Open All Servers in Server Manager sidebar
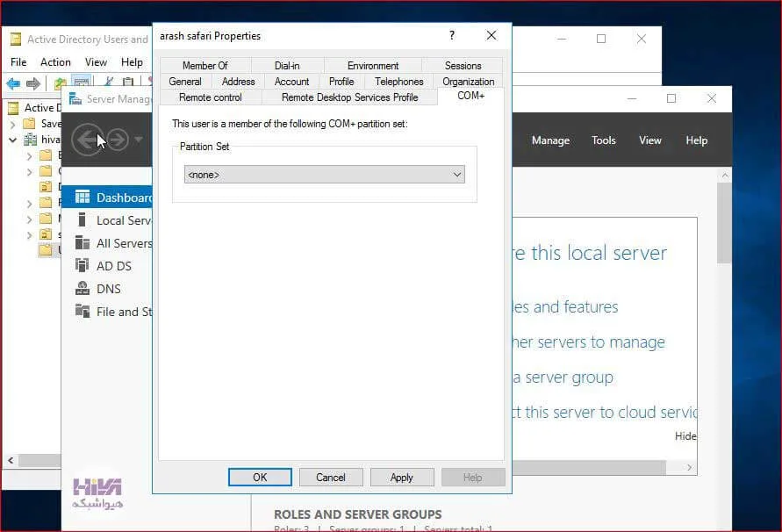 [x=114, y=243]
